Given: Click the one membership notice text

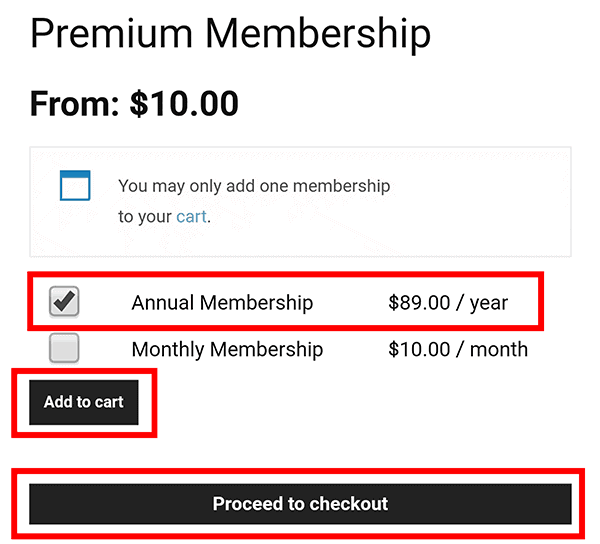Looking at the screenshot, I should pyautogui.click(x=254, y=201).
